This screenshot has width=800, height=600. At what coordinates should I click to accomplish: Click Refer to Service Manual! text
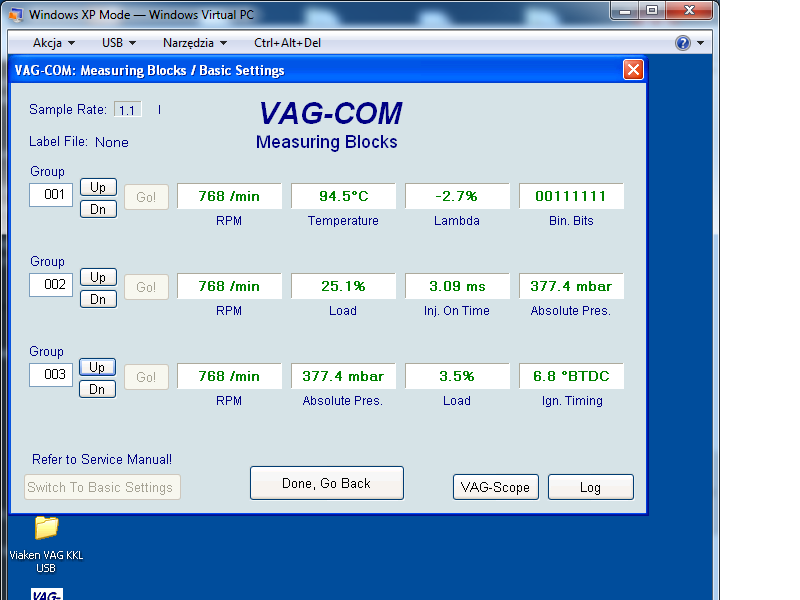pos(102,459)
